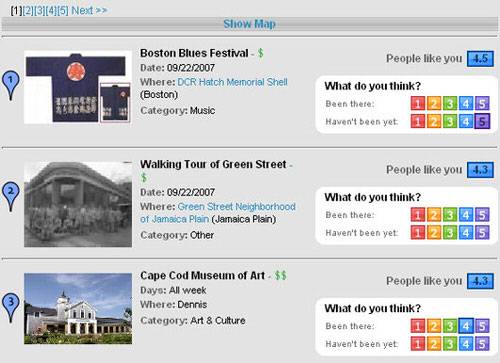The image size is (500, 363).
Task: Rate Cape Cod Museum 'Haven't been yet' as 1
Action: (x=418, y=344)
